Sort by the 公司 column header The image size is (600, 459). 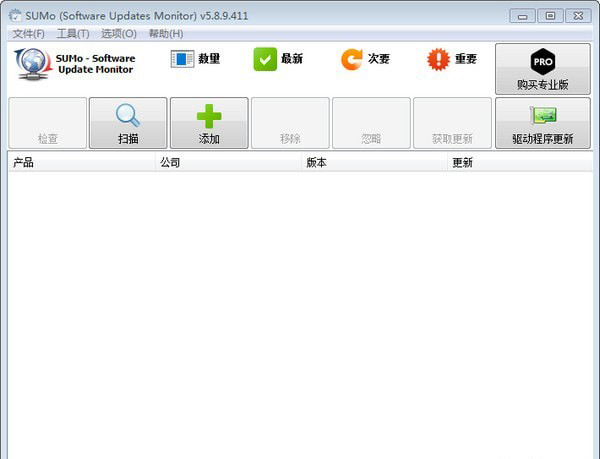point(228,163)
